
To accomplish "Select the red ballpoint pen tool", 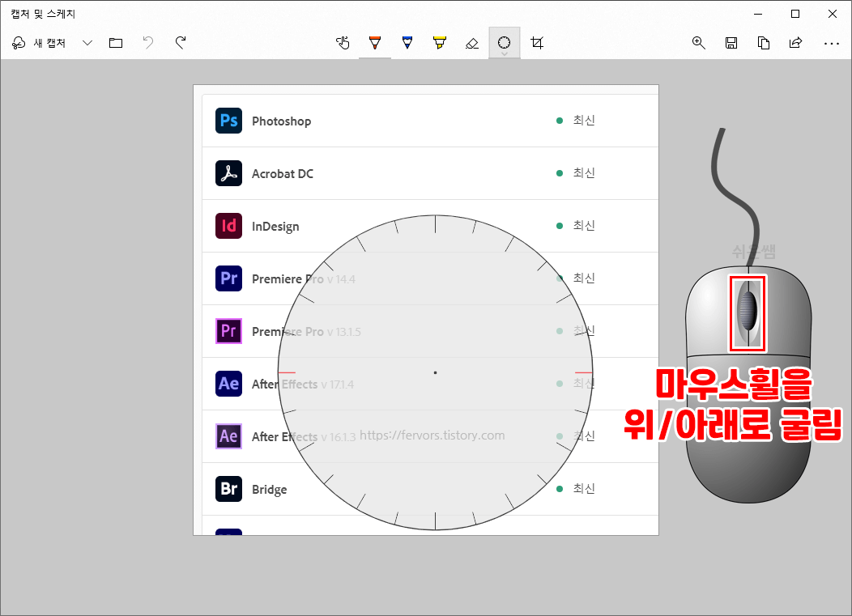I will (x=375, y=43).
